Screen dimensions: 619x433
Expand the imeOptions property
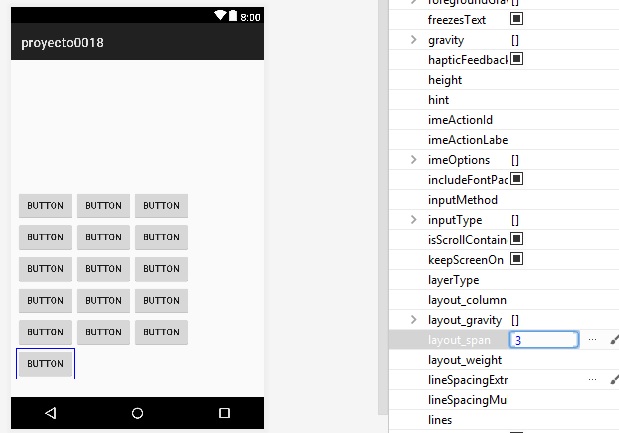[x=414, y=159]
